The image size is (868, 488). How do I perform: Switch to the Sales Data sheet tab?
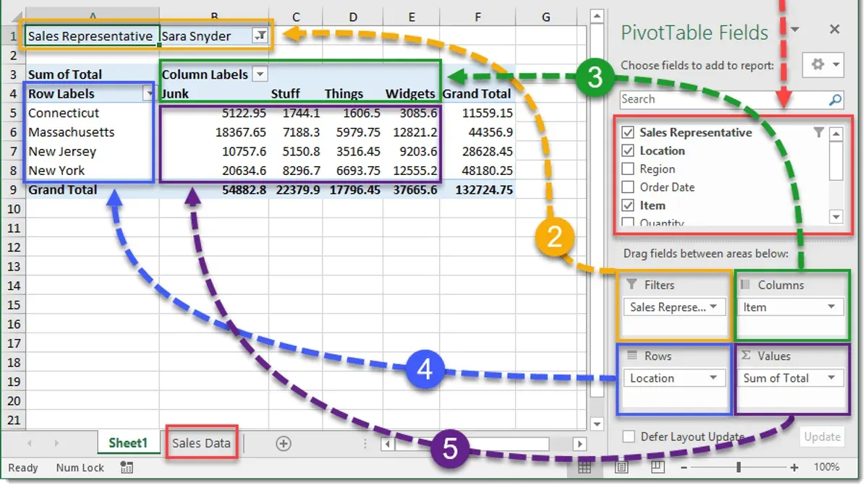click(x=201, y=443)
